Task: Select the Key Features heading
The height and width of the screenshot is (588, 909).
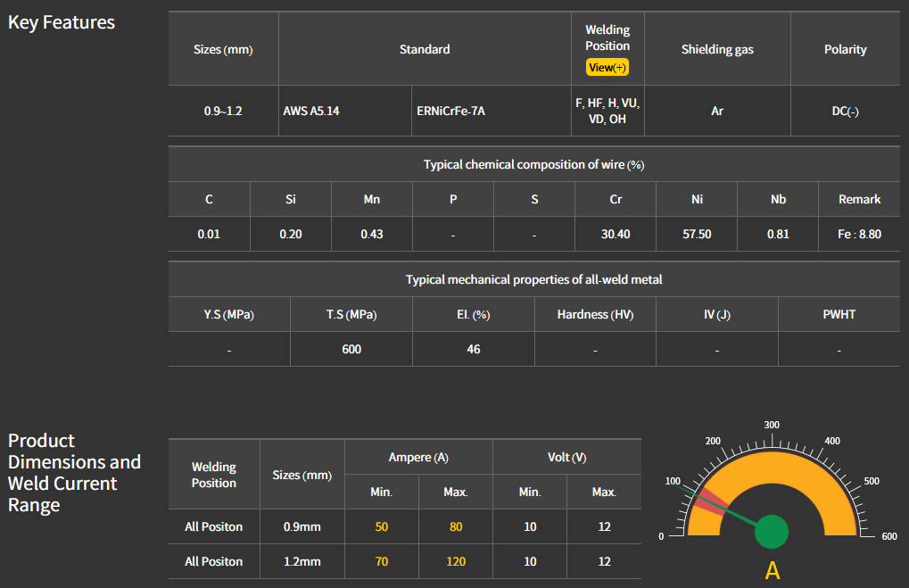Action: pyautogui.click(x=62, y=22)
